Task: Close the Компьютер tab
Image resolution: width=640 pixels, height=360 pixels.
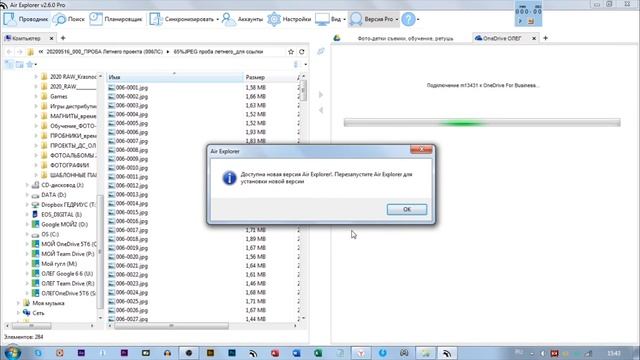Action: [x=51, y=38]
